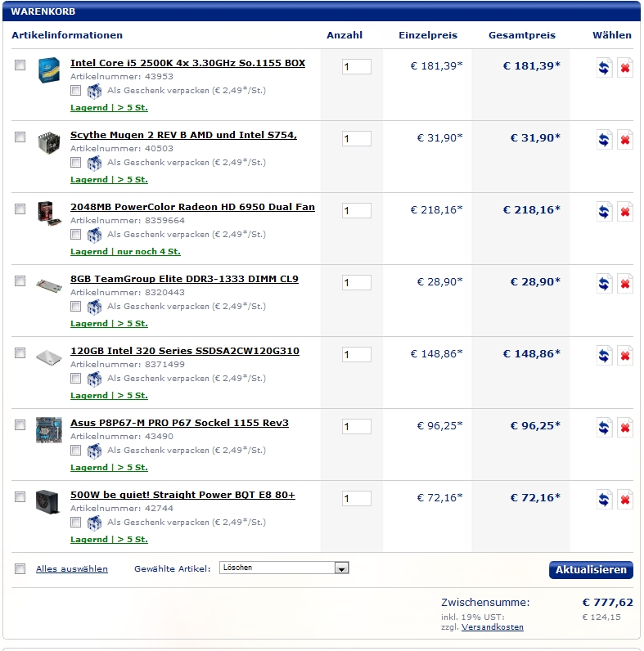The height and width of the screenshot is (651, 644).
Task: Check the 'Alles auswählen' checkbox
Action: [x=20, y=568]
